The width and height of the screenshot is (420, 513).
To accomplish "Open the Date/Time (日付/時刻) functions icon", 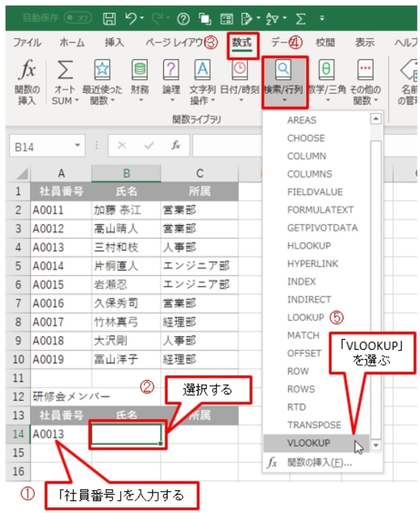I will [x=239, y=70].
